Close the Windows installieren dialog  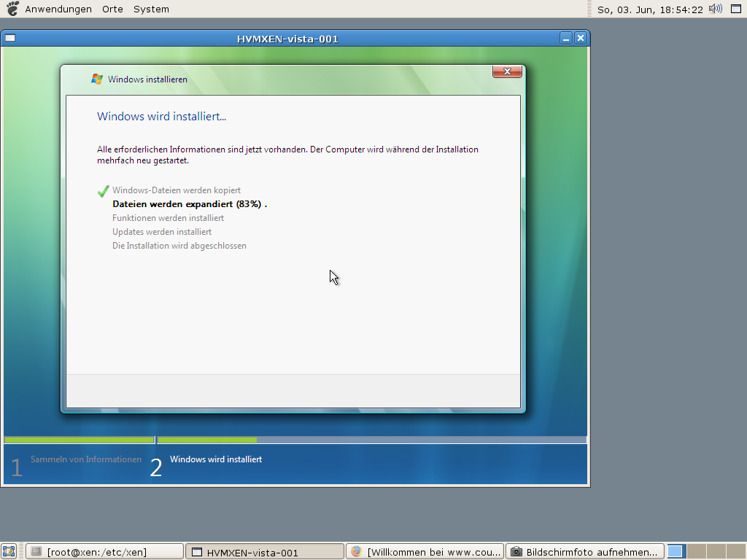pos(507,71)
